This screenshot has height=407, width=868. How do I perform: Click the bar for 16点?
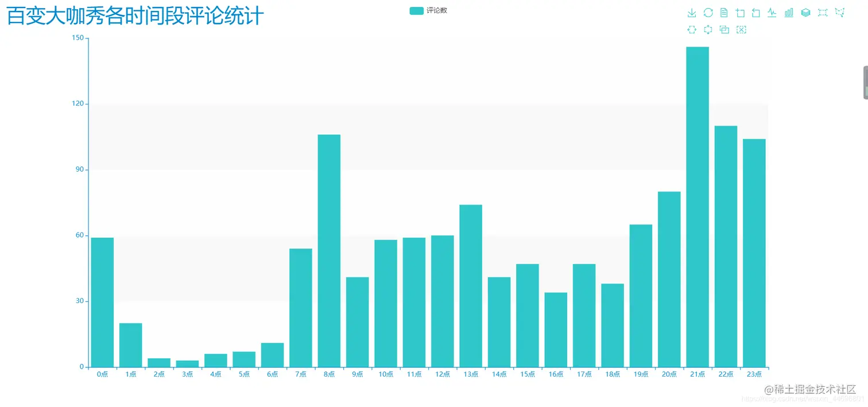[x=556, y=330]
